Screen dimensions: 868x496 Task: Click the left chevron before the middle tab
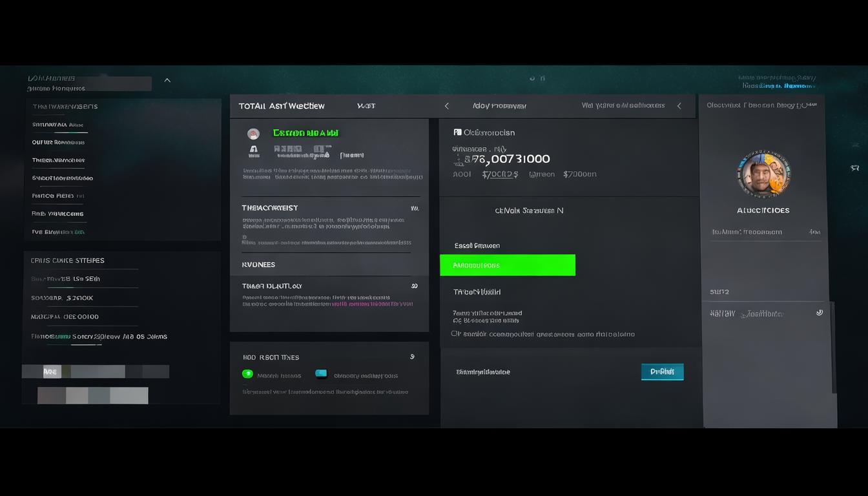(446, 106)
